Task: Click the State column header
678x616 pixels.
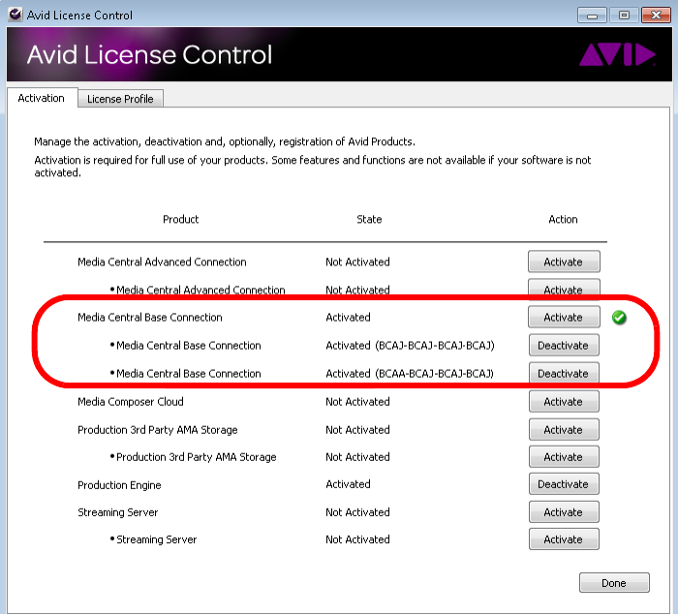Action: pyautogui.click(x=369, y=219)
